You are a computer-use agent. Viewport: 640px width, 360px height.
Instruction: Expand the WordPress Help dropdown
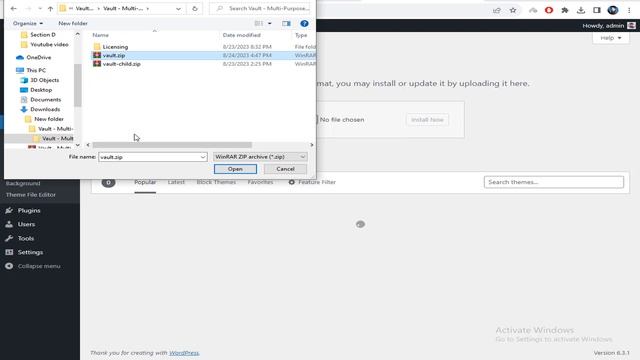coord(611,38)
